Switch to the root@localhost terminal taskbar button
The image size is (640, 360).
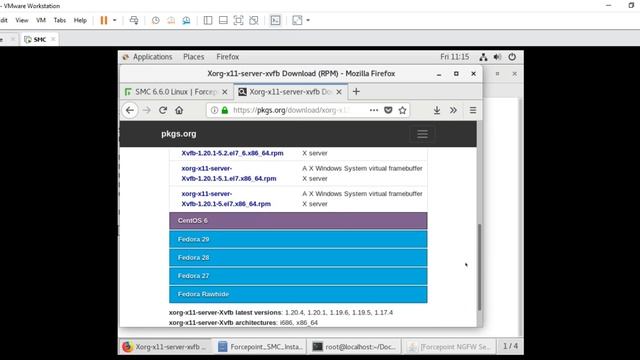point(354,347)
